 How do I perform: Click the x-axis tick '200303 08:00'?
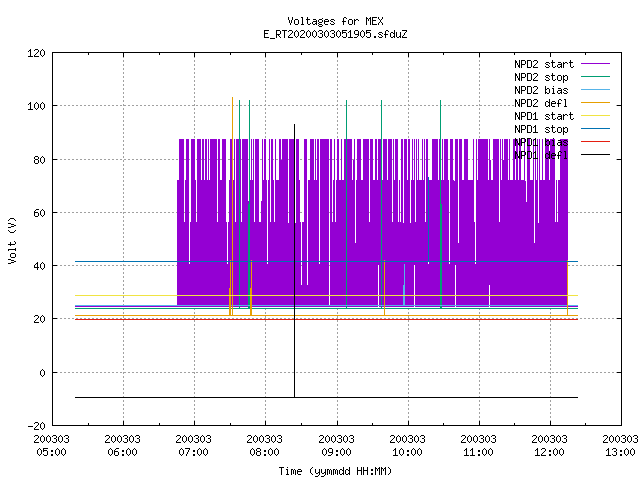(264, 446)
